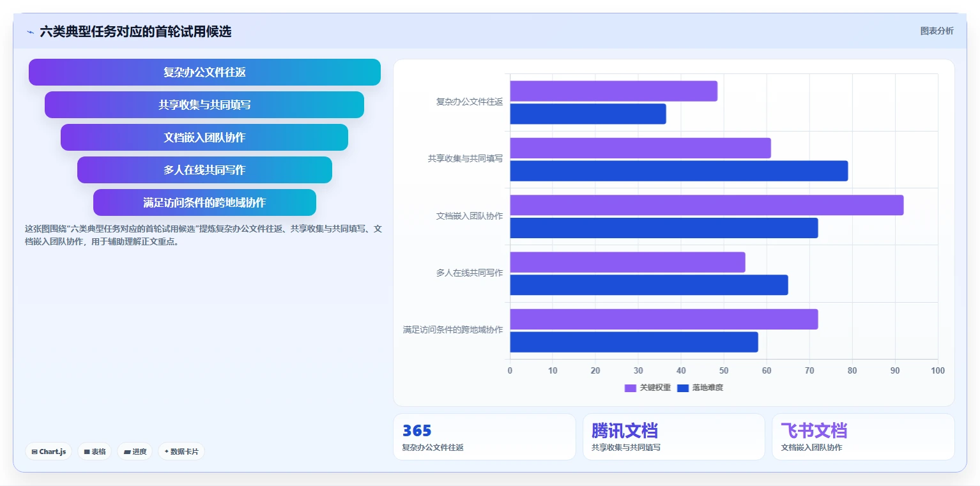The width and height of the screenshot is (980, 486).
Task: Click the 图表分析 label in the header
Action: pyautogui.click(x=937, y=31)
